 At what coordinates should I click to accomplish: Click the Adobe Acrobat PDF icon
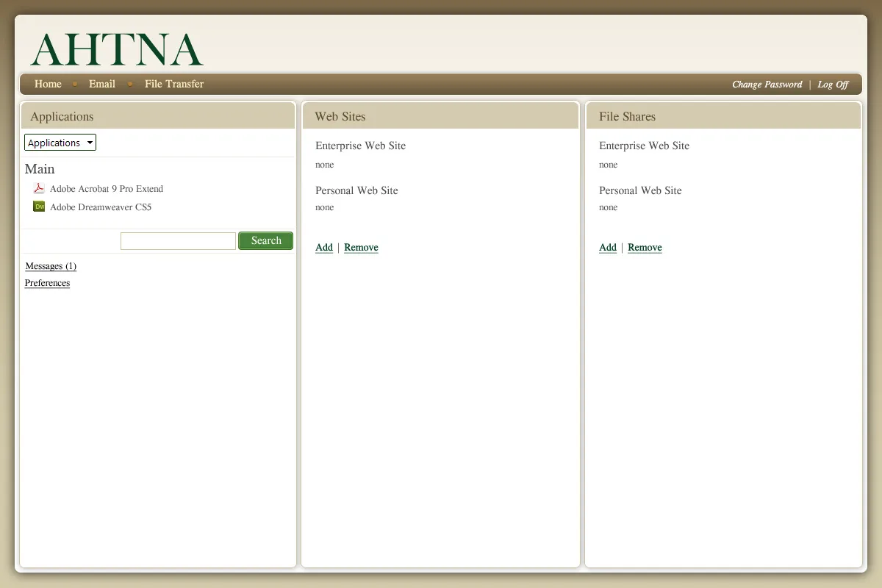[x=39, y=188]
